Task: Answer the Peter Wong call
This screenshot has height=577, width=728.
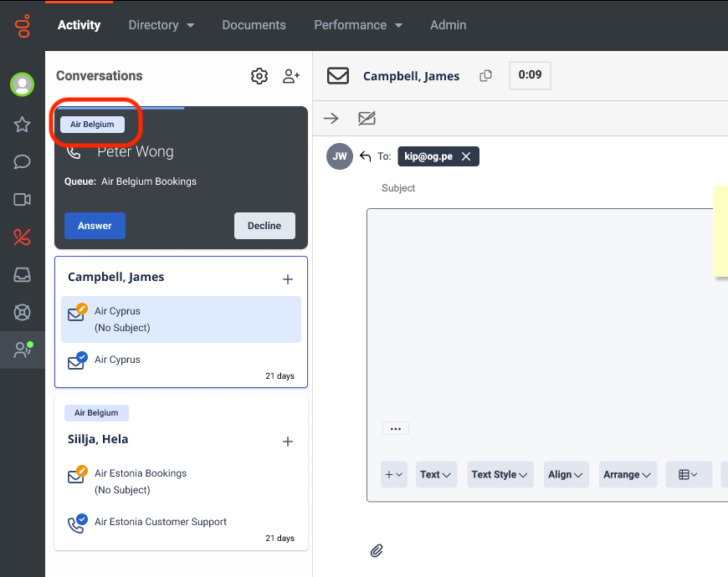Action: pyautogui.click(x=95, y=226)
